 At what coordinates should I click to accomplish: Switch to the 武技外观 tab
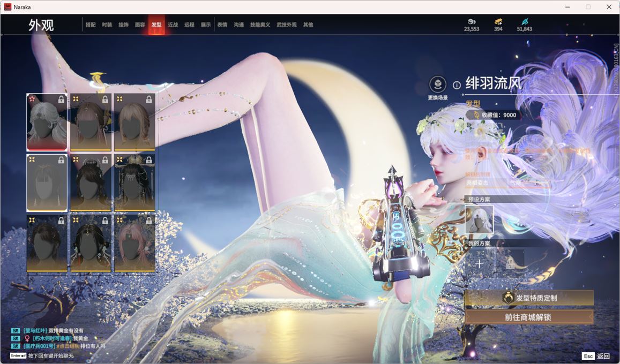pyautogui.click(x=287, y=25)
